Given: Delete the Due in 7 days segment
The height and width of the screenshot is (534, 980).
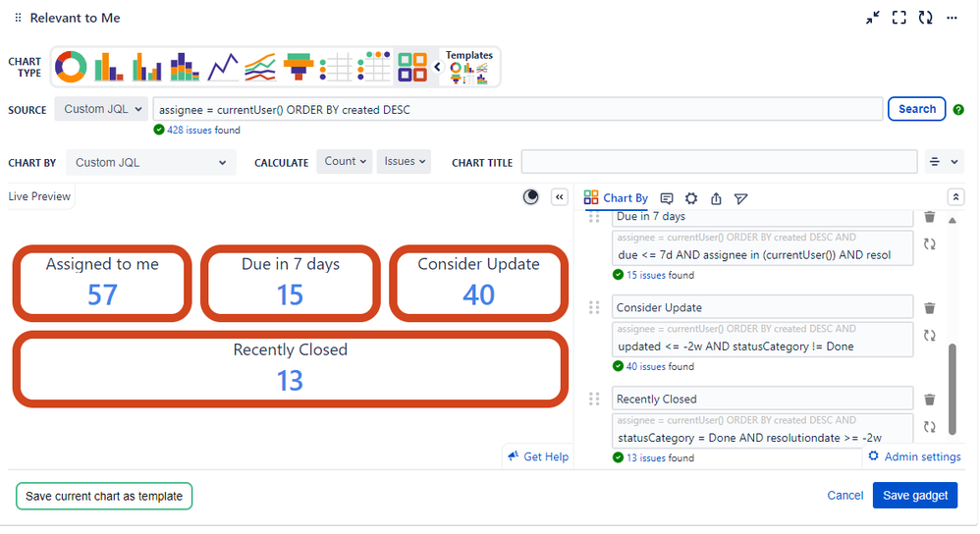Looking at the screenshot, I should tap(929, 217).
